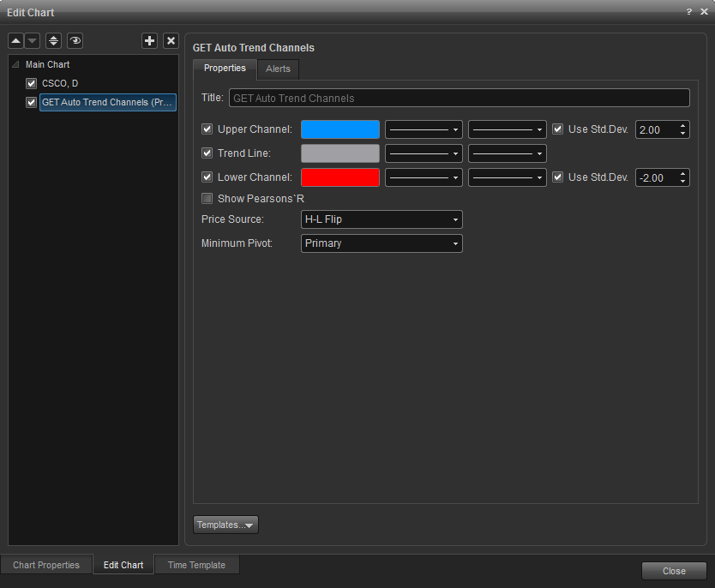Image resolution: width=715 pixels, height=588 pixels.
Task: Open Upper Channel second line style dropdown
Action: (508, 129)
